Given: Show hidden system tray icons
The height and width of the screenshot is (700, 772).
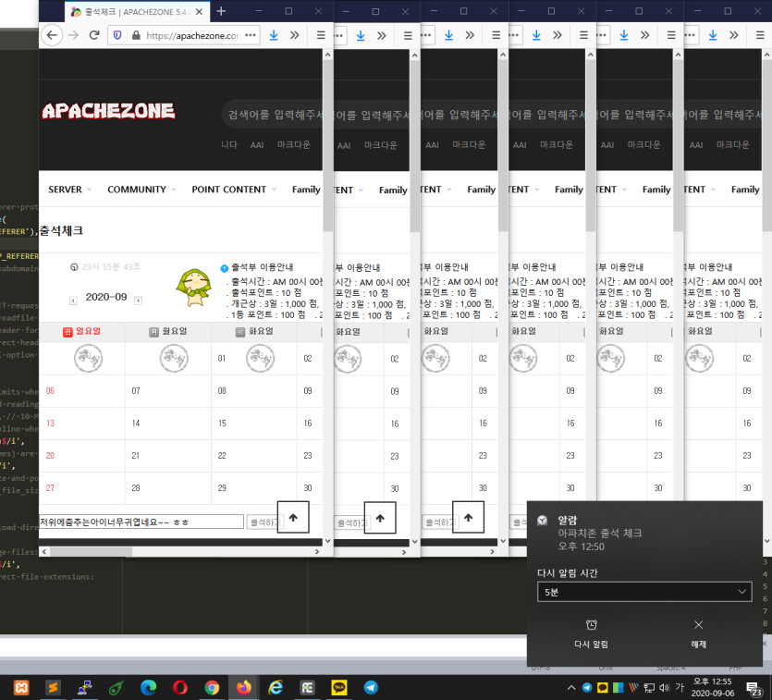Looking at the screenshot, I should [571, 688].
